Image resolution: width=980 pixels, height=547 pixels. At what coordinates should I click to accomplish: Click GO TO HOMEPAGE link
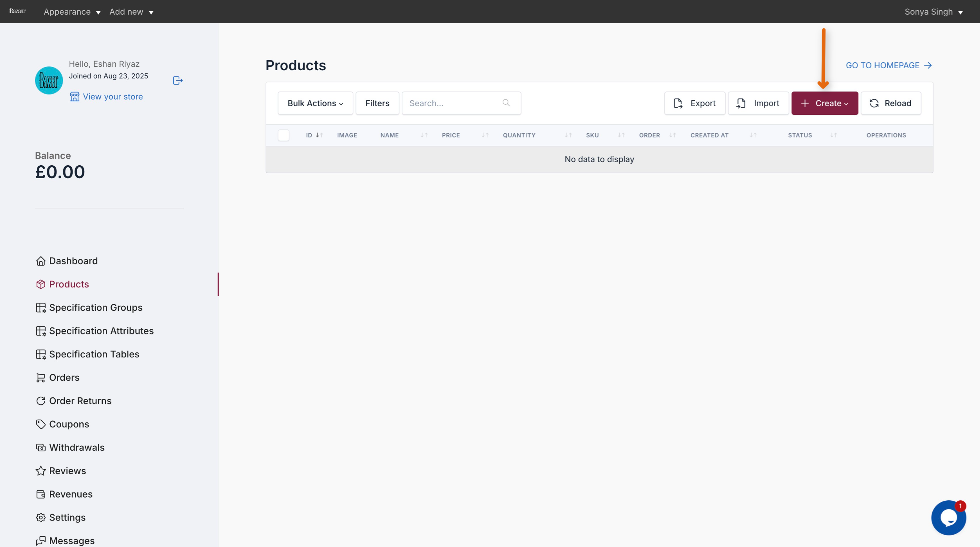click(x=889, y=65)
